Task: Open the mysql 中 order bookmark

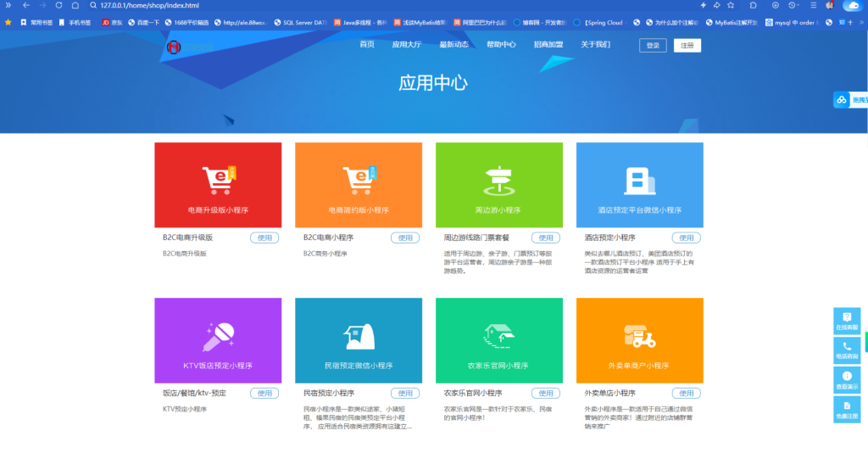Action: pyautogui.click(x=793, y=23)
